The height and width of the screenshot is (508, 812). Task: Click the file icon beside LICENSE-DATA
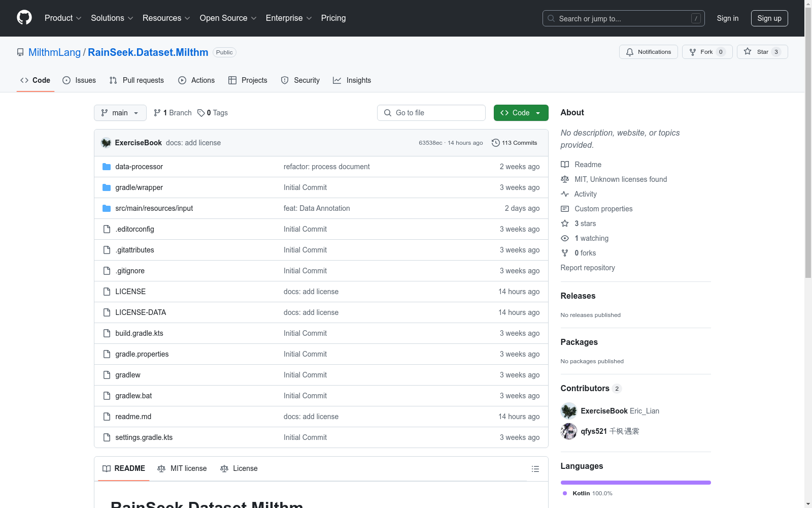pyautogui.click(x=107, y=312)
